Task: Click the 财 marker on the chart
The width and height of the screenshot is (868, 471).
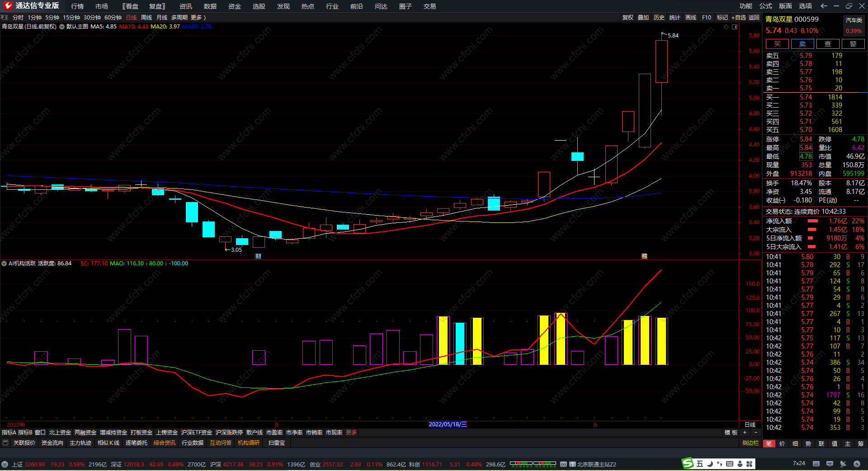Action: [x=258, y=256]
